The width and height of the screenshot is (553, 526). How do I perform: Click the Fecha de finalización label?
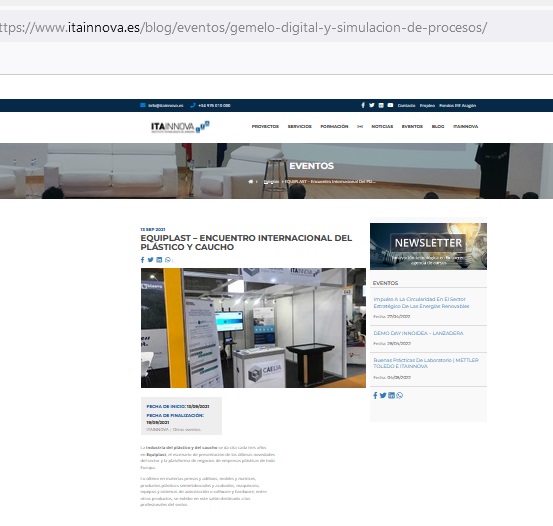pos(175,415)
